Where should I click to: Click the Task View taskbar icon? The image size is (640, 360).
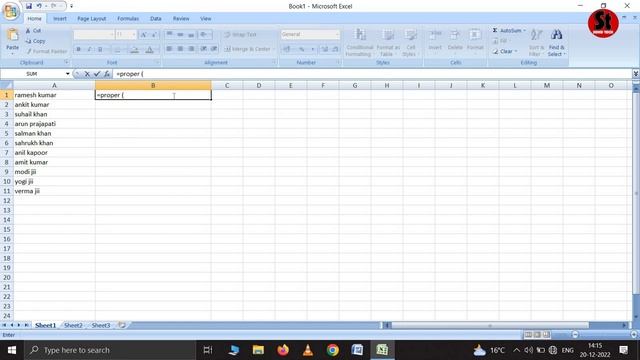(208, 350)
